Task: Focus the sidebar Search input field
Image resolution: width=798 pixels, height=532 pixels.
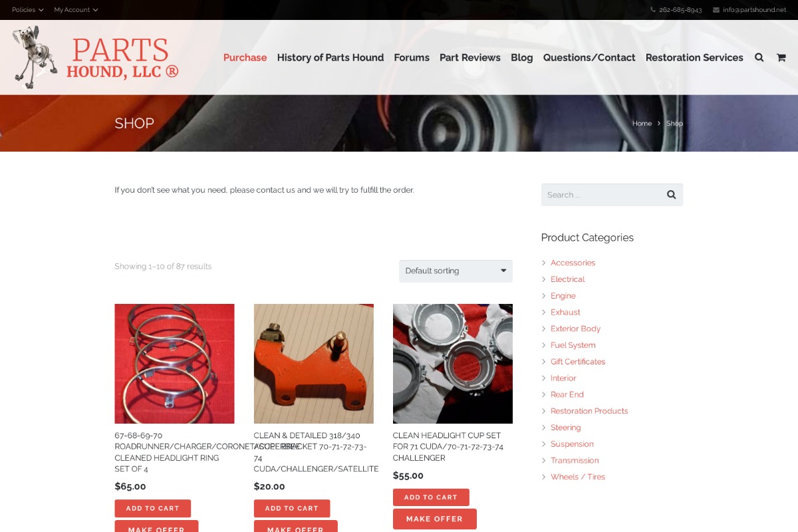Action: (602, 195)
